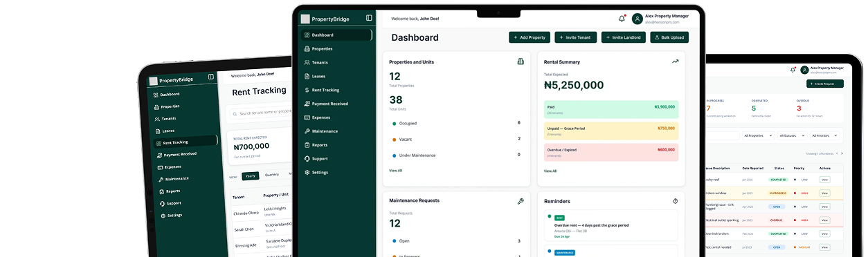Viewport: 868px width, 257px height.
Task: Click the OVERDUE status badge on right tablet
Action: click(776, 220)
